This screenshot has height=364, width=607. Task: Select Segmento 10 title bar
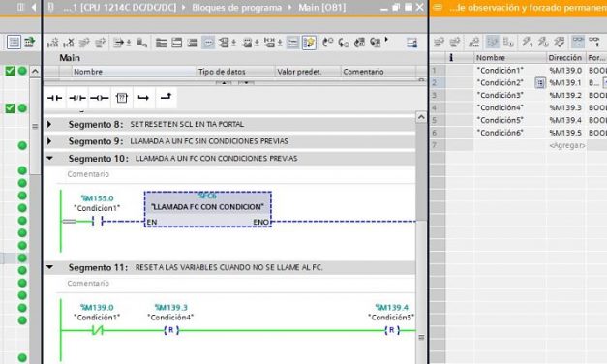[229, 159]
